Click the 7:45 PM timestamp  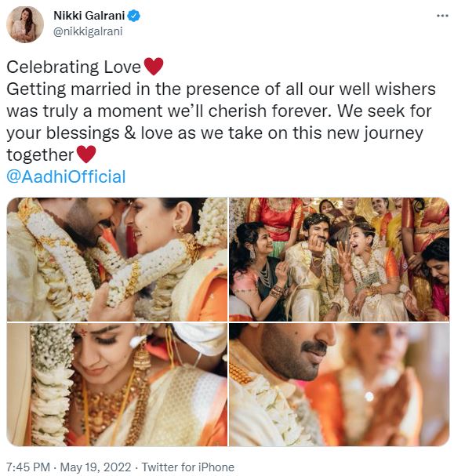click(x=28, y=467)
